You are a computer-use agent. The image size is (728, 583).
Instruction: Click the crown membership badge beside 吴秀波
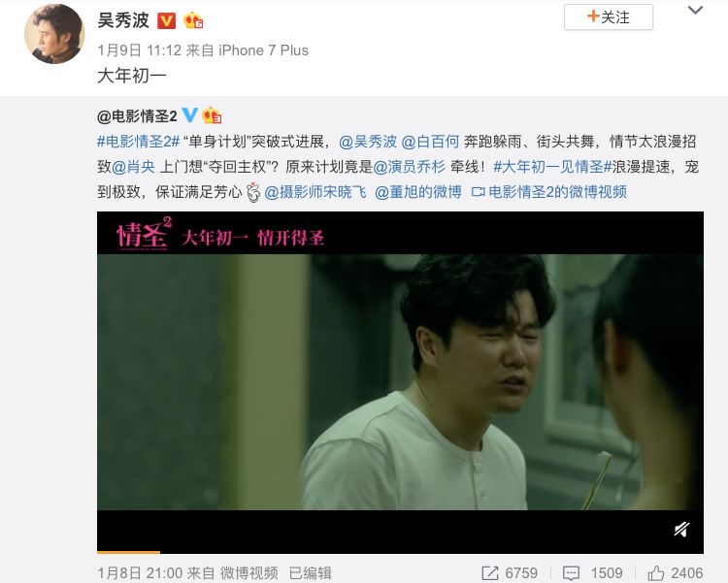(x=193, y=20)
